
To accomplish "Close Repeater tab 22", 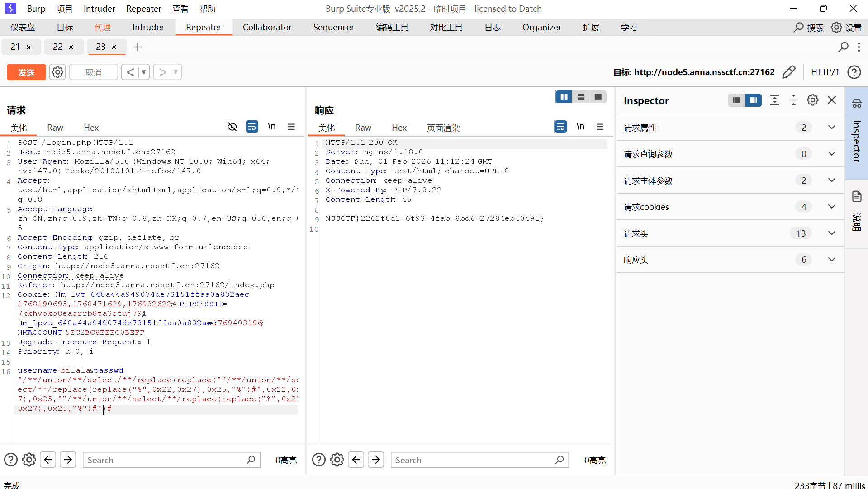I will [x=71, y=47].
